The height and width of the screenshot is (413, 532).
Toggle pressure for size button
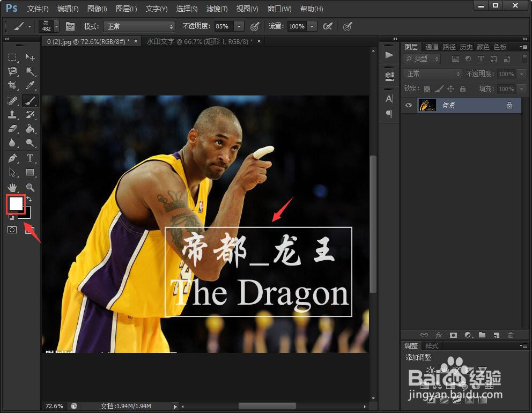coord(348,26)
